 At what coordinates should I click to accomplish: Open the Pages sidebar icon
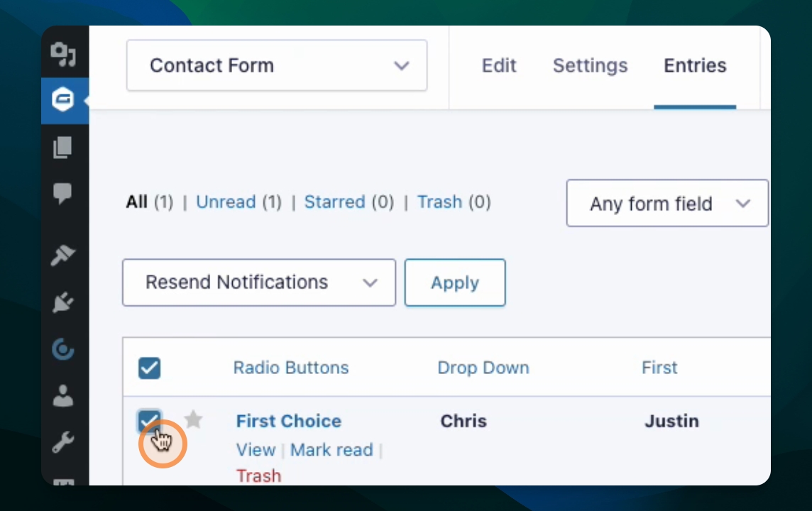point(62,148)
